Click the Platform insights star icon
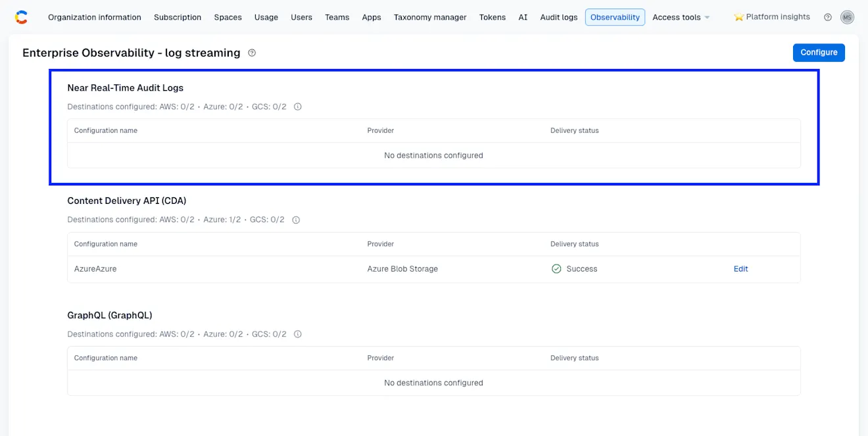868x436 pixels. (738, 17)
